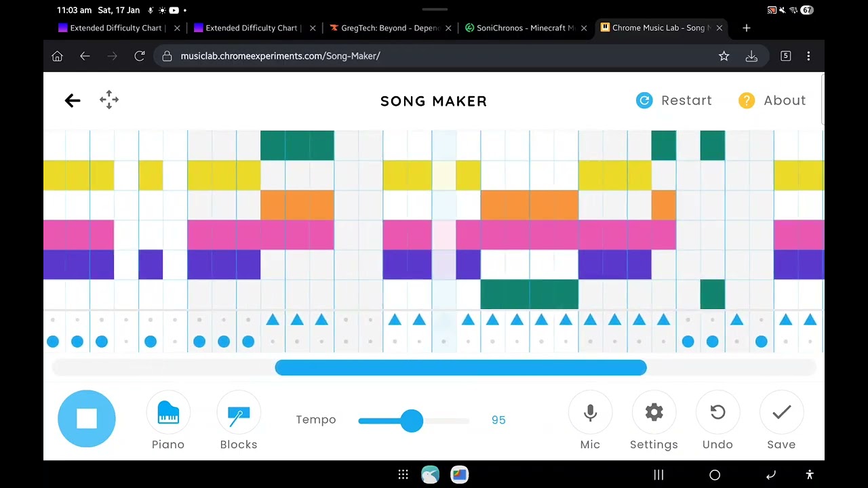Click the horizontal song scrollbar
The height and width of the screenshot is (488, 868).
point(461,367)
